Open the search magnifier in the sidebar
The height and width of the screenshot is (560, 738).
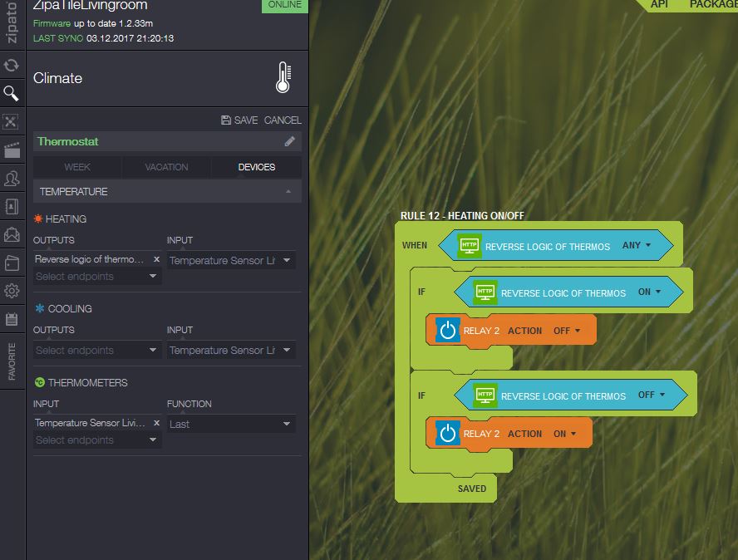pos(12,93)
